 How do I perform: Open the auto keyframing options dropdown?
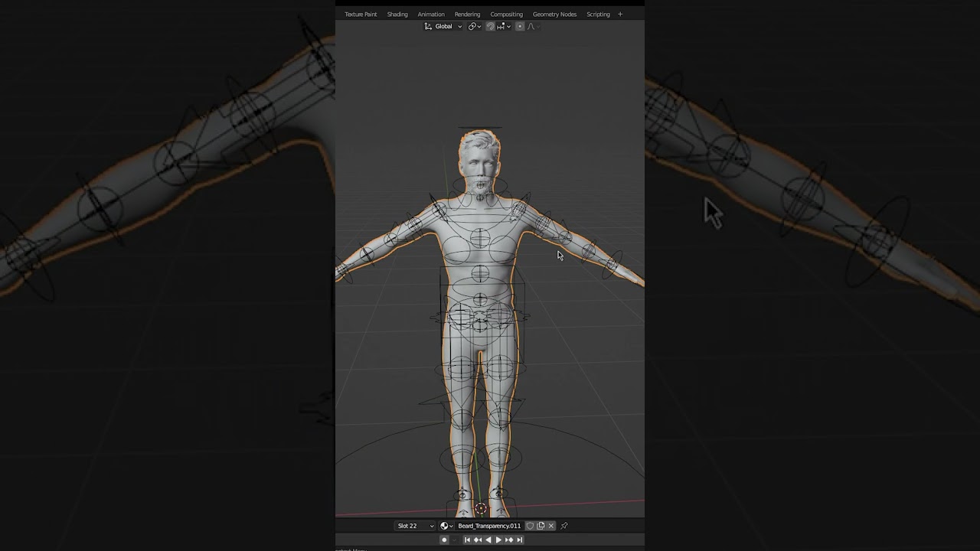(x=455, y=540)
